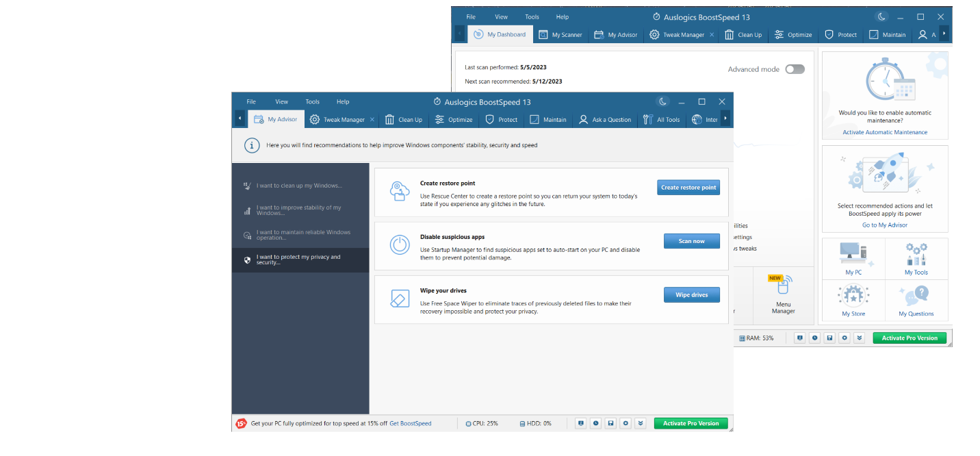Click the scheduler clock icon in front window status bar

point(595,423)
